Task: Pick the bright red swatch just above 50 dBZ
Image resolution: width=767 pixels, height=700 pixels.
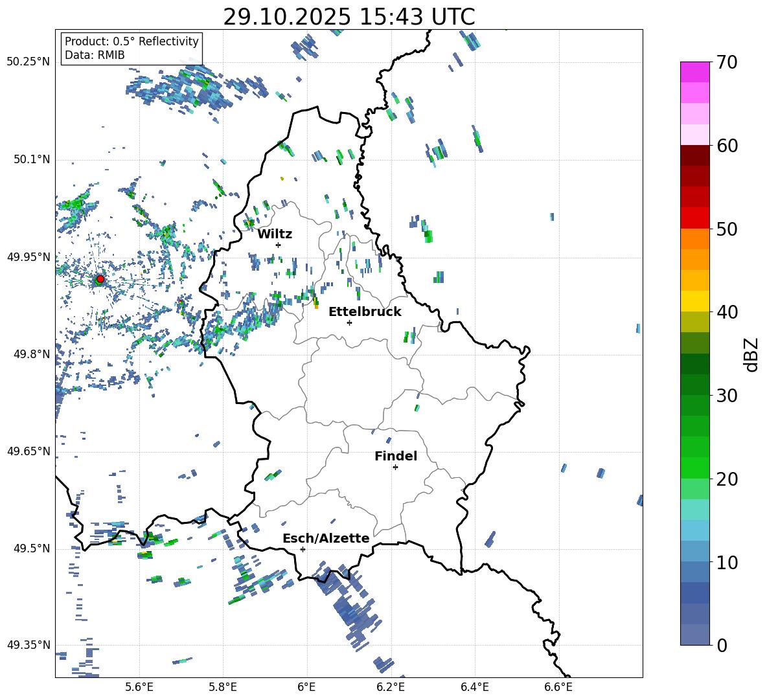Action: click(695, 218)
